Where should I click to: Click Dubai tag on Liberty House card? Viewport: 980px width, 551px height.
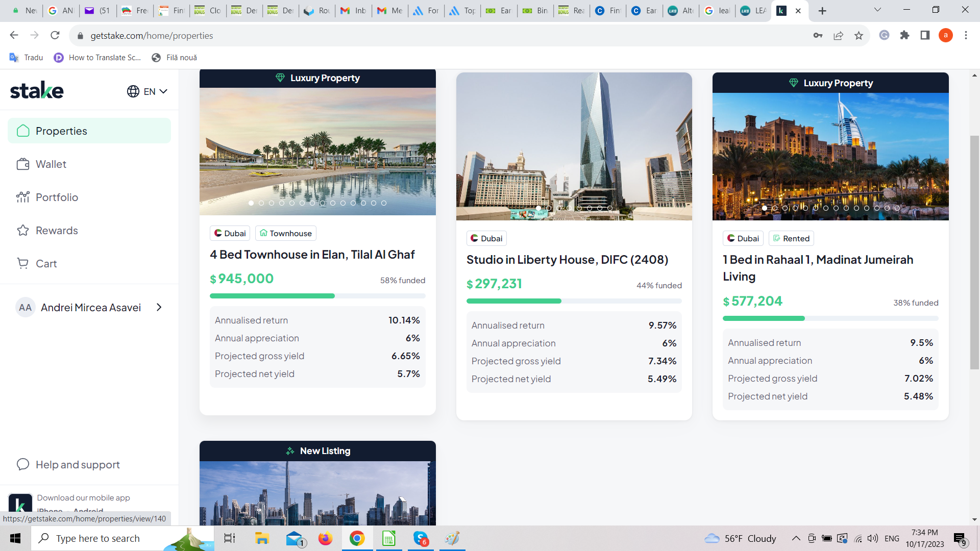(x=486, y=238)
